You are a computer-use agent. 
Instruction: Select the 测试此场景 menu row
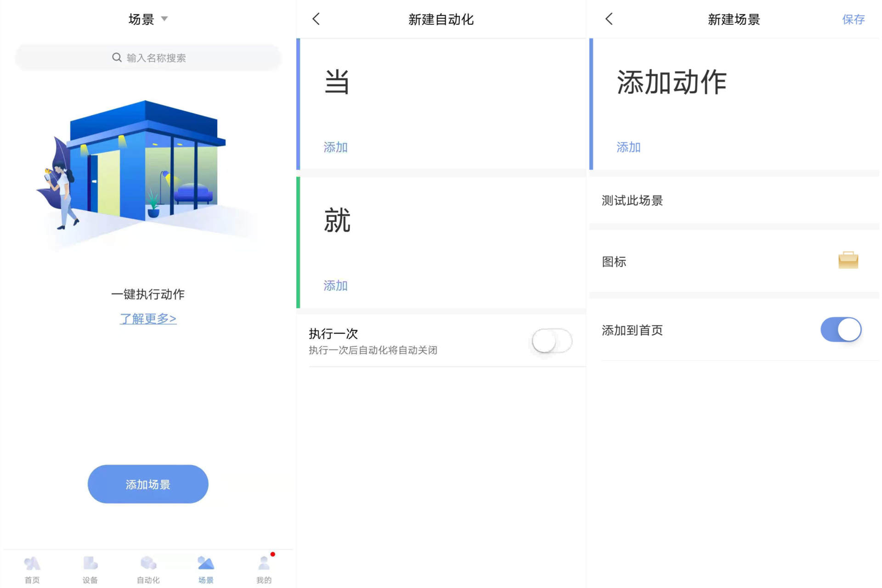pyautogui.click(x=632, y=200)
